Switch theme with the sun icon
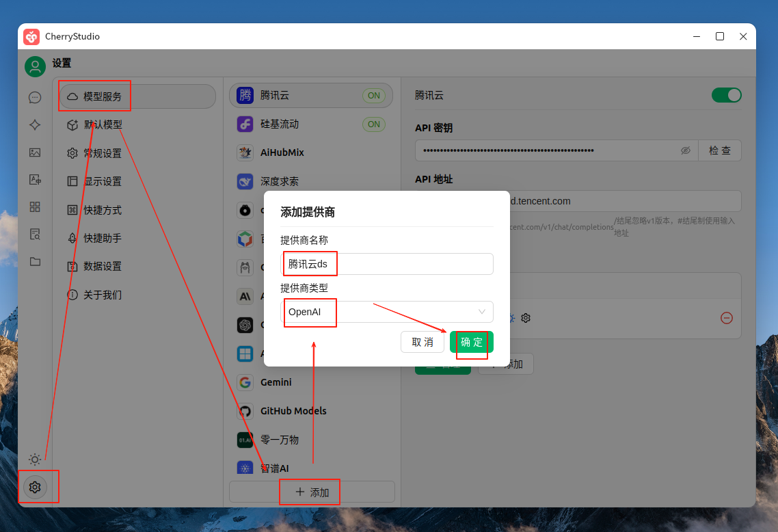Image resolution: width=778 pixels, height=532 pixels. point(35,460)
